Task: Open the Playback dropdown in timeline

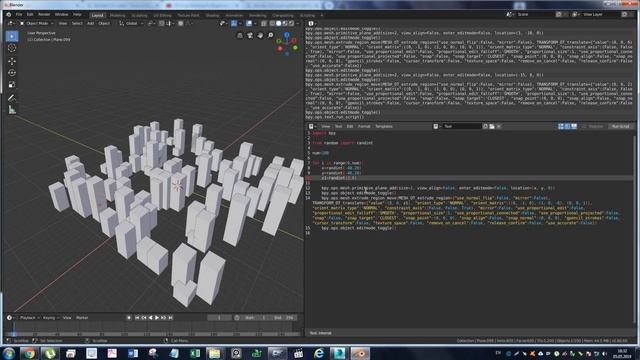Action: coord(29,318)
